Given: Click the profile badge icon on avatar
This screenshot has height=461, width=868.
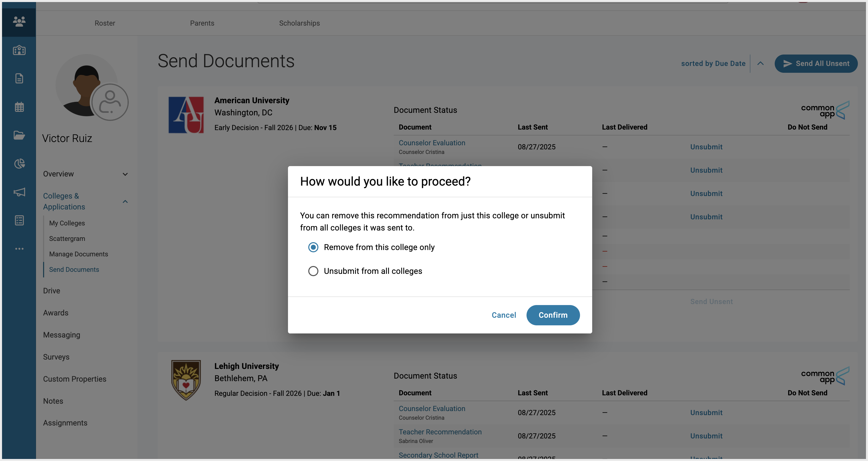Looking at the screenshot, I should (x=110, y=102).
